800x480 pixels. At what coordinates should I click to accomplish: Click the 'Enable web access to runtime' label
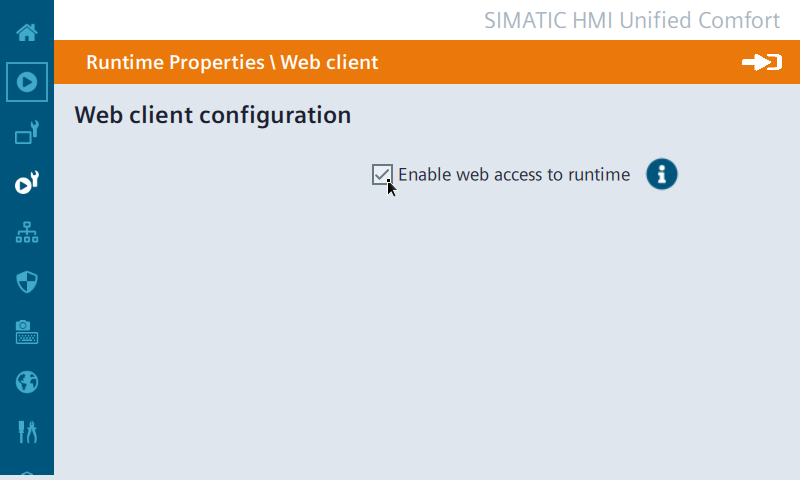click(514, 175)
